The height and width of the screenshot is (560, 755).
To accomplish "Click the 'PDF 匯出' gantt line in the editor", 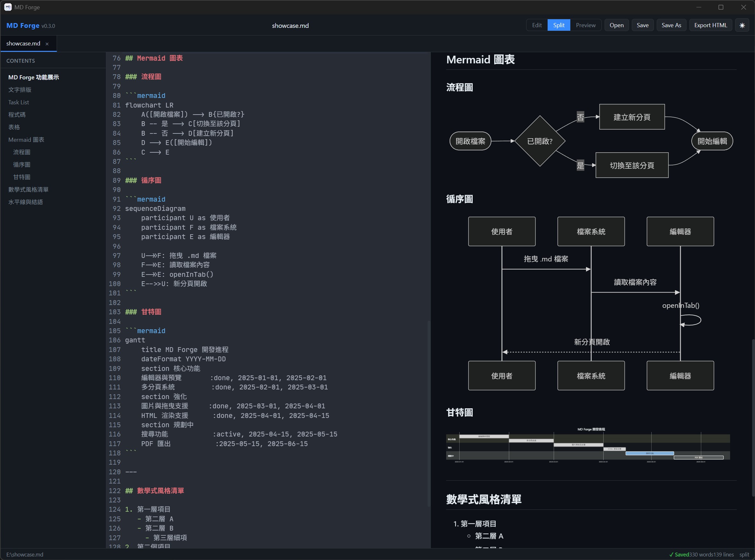I will pyautogui.click(x=224, y=444).
